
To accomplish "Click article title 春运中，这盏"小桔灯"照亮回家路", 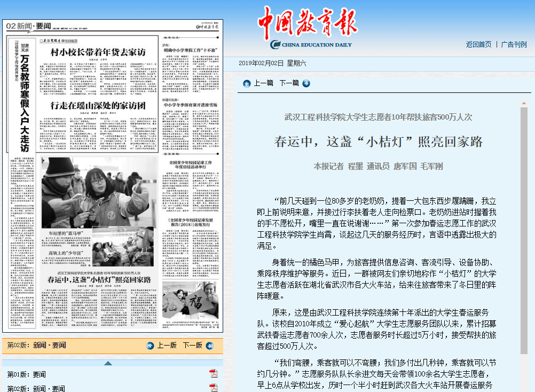I will 379,142.
